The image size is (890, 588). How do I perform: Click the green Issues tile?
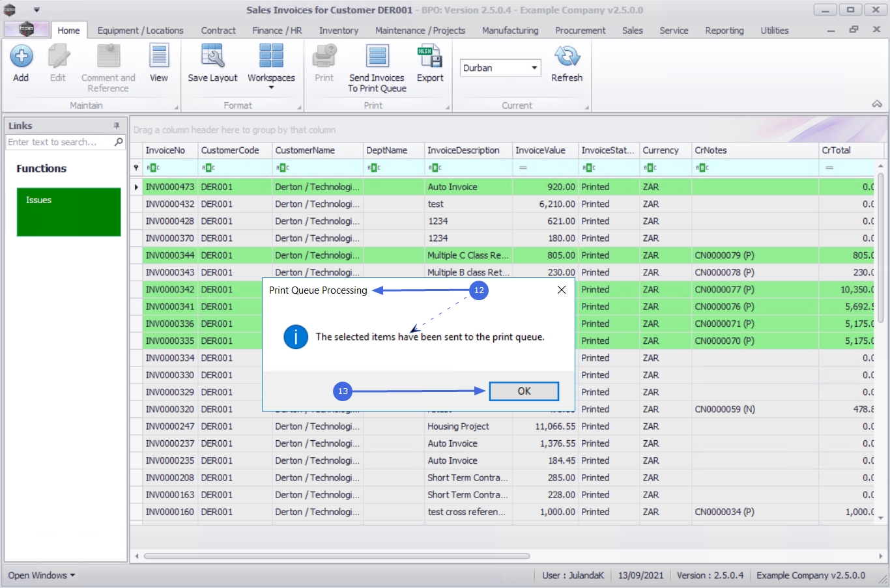coord(68,212)
